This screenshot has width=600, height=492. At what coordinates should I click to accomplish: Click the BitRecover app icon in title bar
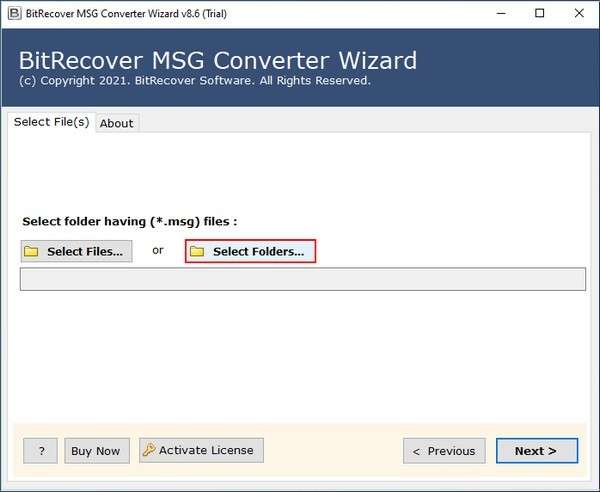point(15,13)
